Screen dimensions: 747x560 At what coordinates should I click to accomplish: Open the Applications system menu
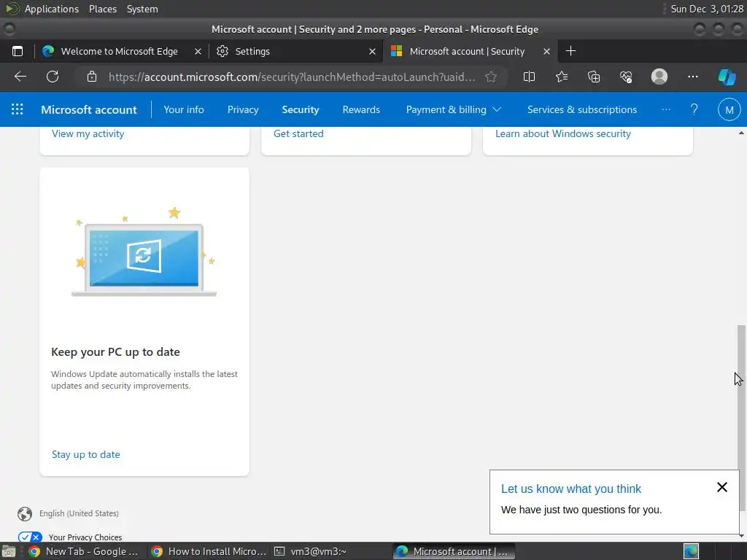coord(52,9)
